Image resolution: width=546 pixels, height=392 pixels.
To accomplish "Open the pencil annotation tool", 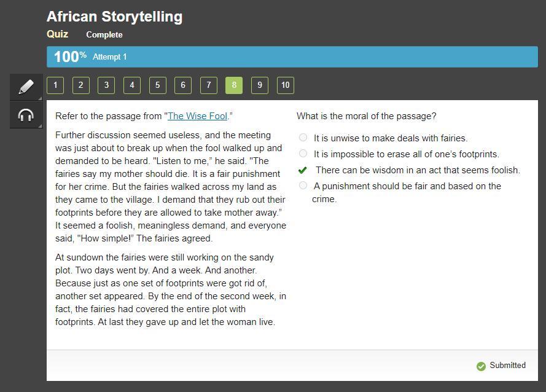I will 26,87.
